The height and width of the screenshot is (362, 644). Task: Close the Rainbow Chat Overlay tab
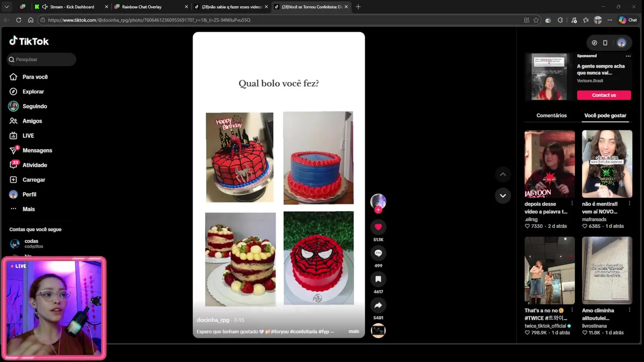point(187,7)
